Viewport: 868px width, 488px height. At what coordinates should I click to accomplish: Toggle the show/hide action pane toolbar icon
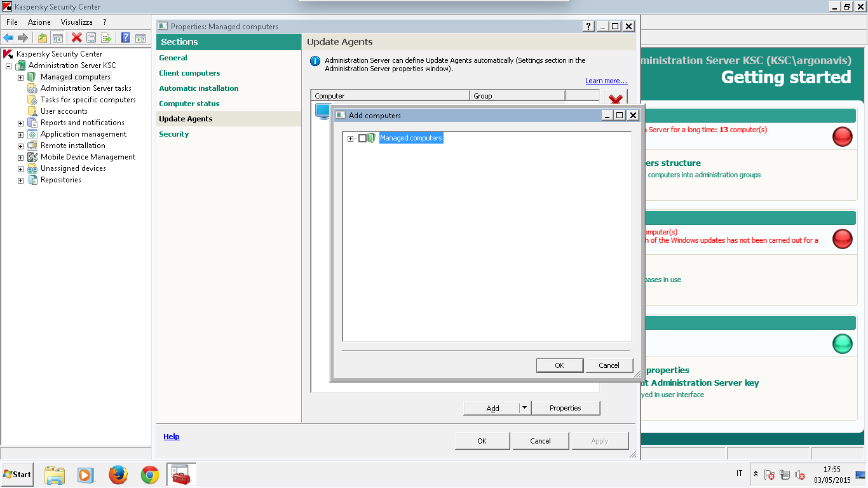(x=140, y=37)
